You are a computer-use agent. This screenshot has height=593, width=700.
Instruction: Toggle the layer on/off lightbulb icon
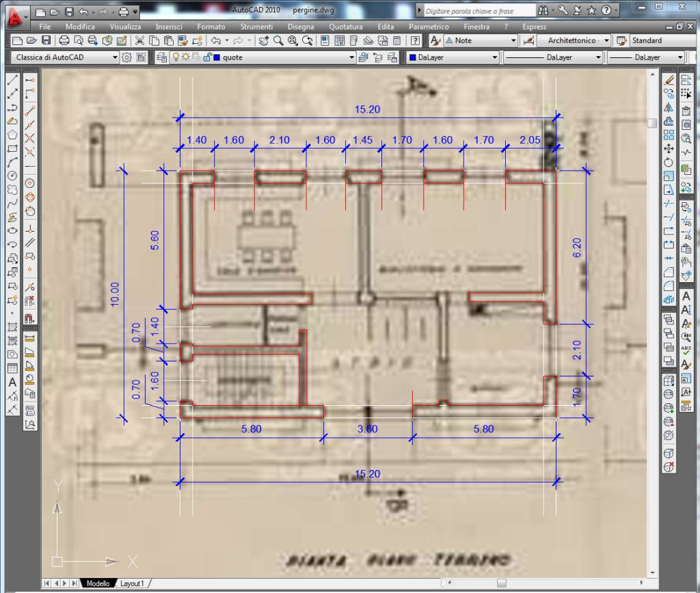tap(175, 58)
